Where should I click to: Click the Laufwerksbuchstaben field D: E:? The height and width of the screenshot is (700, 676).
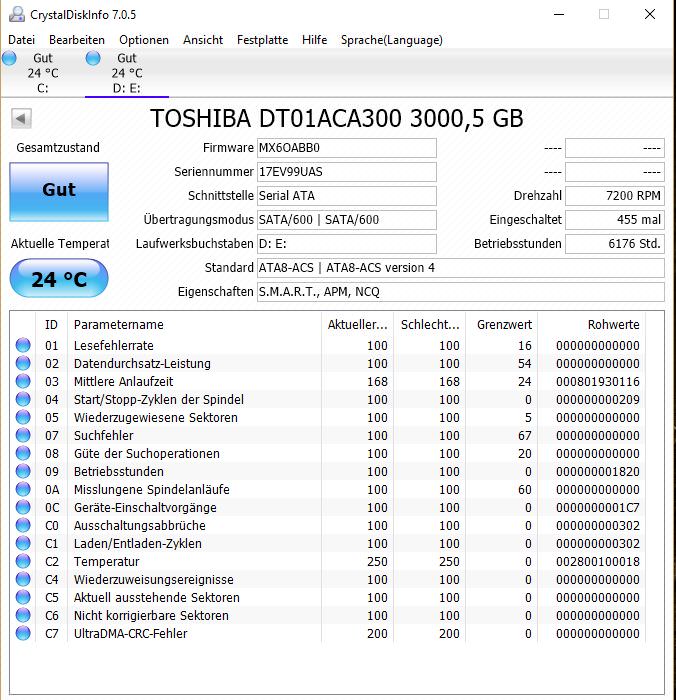tap(346, 244)
